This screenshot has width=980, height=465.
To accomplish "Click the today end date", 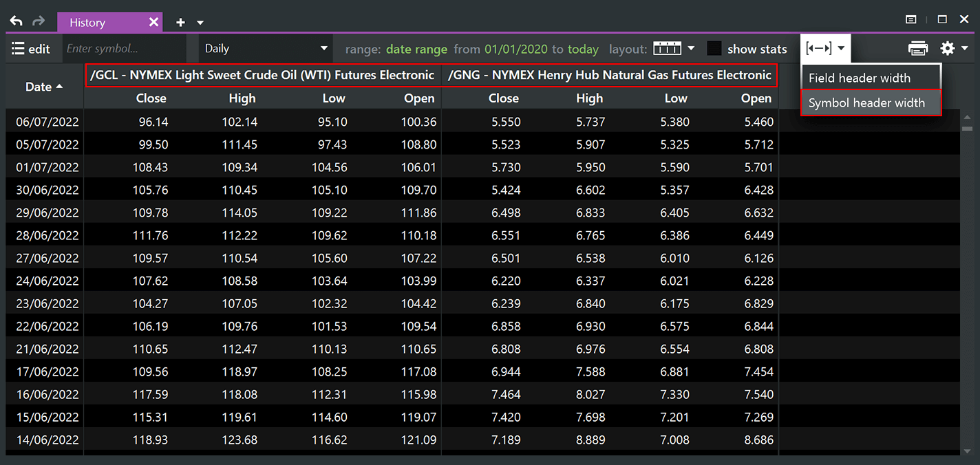I will click(583, 50).
